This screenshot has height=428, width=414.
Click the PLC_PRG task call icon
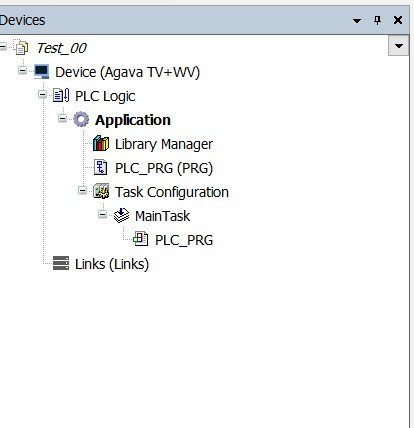click(141, 239)
